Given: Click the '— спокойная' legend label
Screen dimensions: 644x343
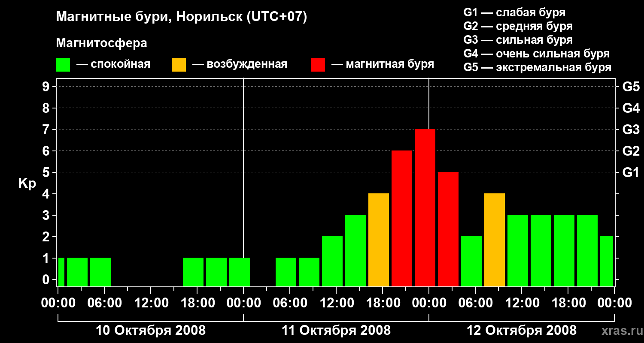Looking at the screenshot, I should pos(113,65).
